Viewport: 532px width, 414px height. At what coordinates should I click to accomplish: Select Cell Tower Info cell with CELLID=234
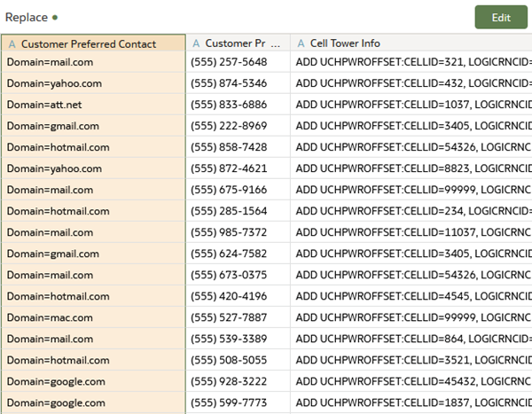coord(411,211)
